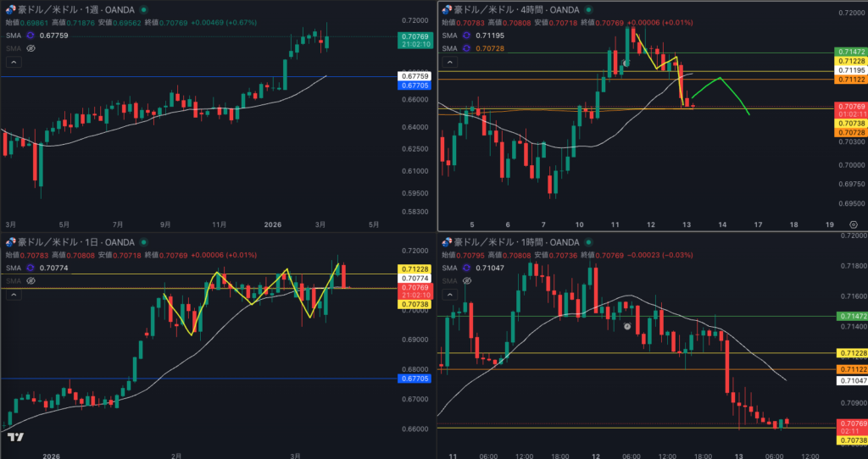Open symbol title 豪ドル／米ドル・4時間・OANDA
The width and height of the screenshot is (868, 459).
[516, 10]
